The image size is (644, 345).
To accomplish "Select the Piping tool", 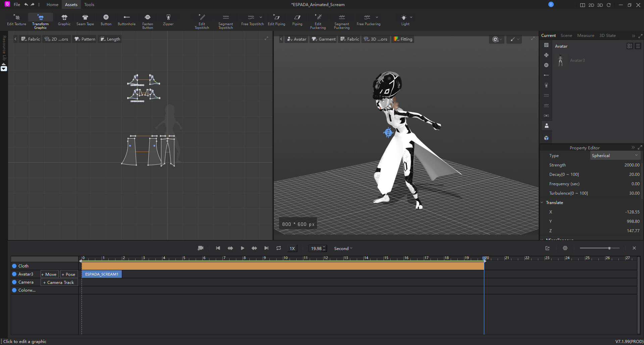I will (x=297, y=20).
